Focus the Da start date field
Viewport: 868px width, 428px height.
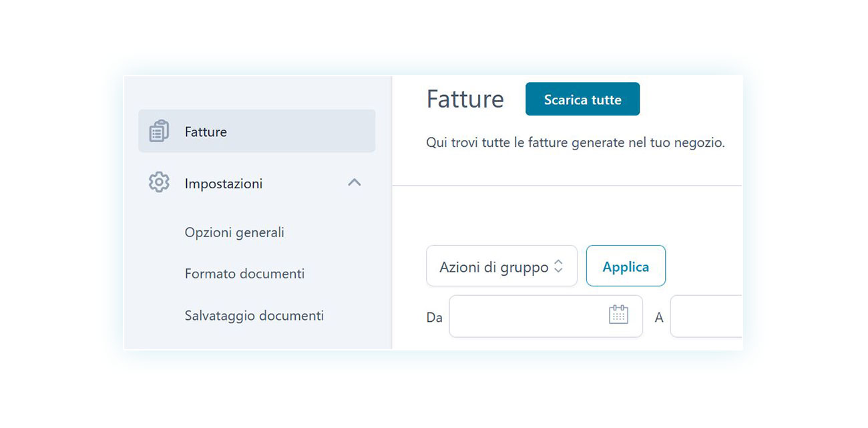point(546,316)
